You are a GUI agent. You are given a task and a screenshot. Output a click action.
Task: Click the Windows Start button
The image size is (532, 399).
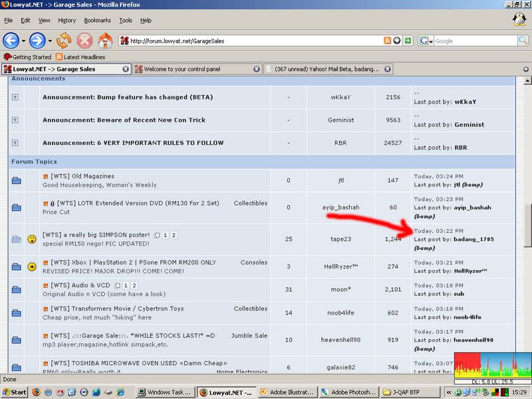coord(15,392)
